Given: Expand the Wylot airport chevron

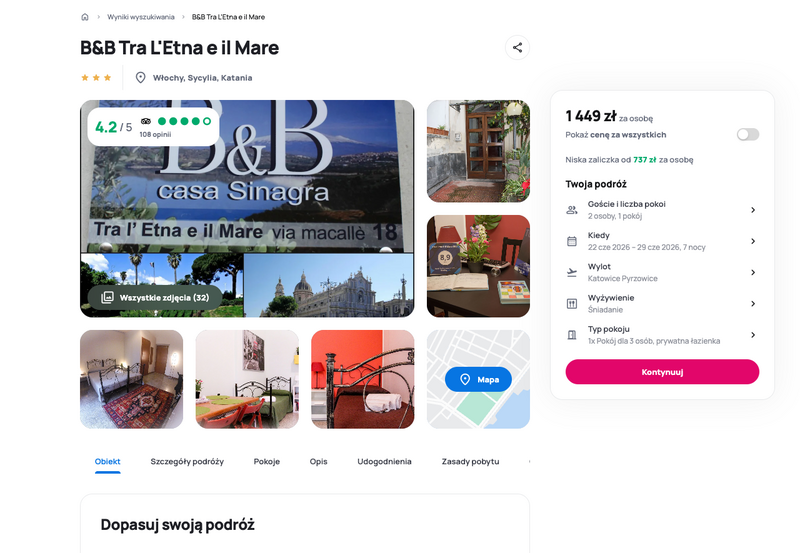Looking at the screenshot, I should 753,272.
